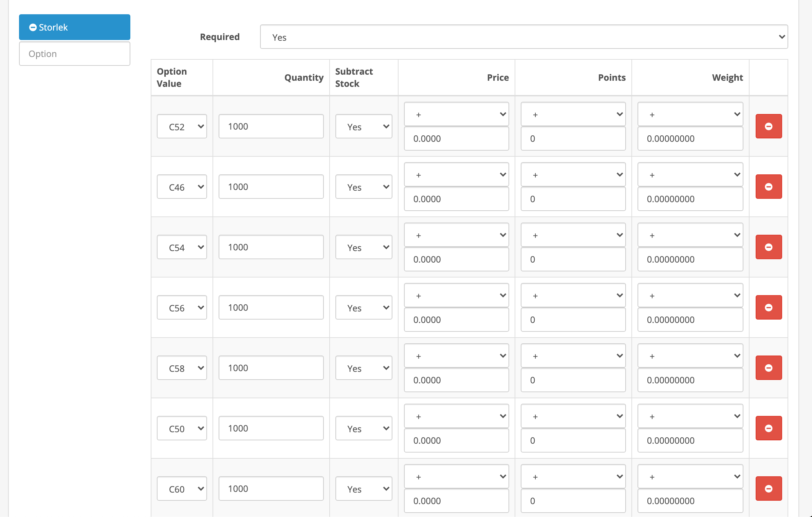Image resolution: width=812 pixels, height=517 pixels.
Task: Open the C46 option value dropdown
Action: coord(182,187)
